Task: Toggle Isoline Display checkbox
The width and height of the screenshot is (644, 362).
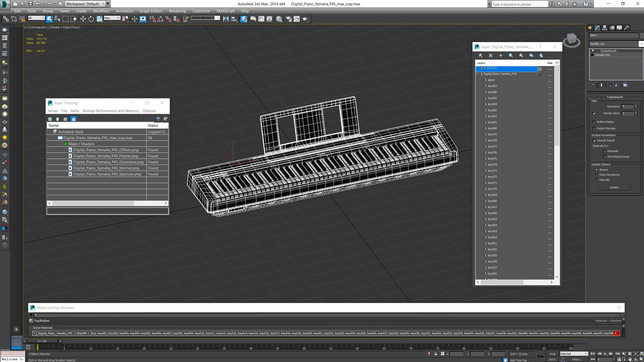Action: (594, 122)
